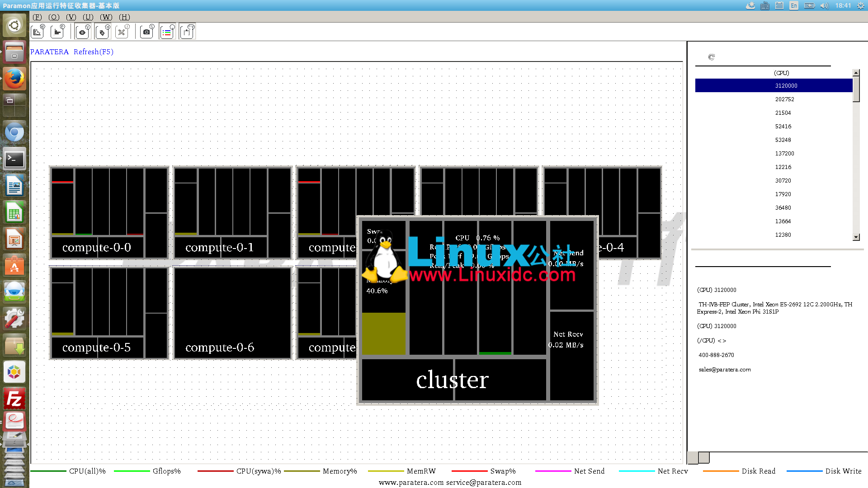
Task: Click the refresh icon above the CPU list
Action: point(712,57)
